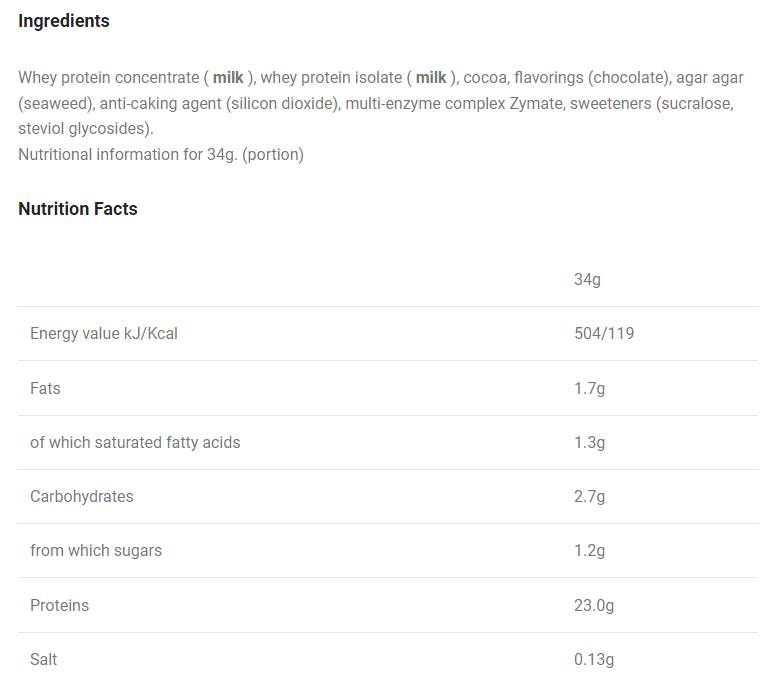The image size is (774, 685).
Task: Click the second bold 'milk' word
Action: (x=431, y=77)
